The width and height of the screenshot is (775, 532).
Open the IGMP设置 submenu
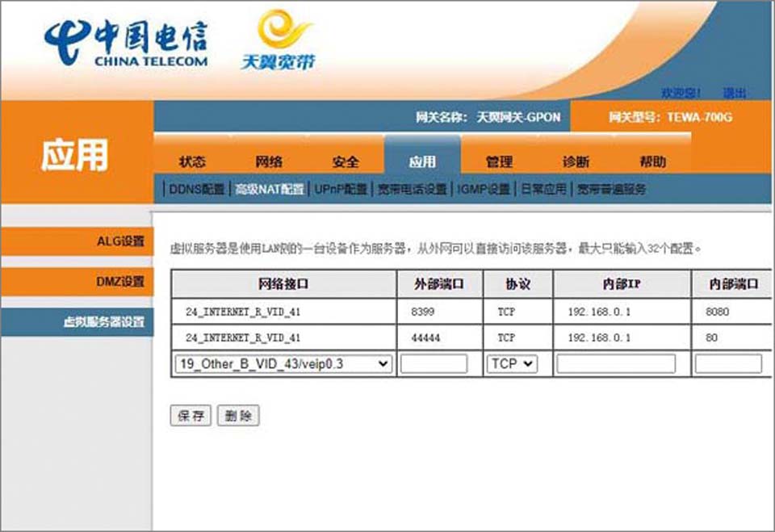click(483, 190)
